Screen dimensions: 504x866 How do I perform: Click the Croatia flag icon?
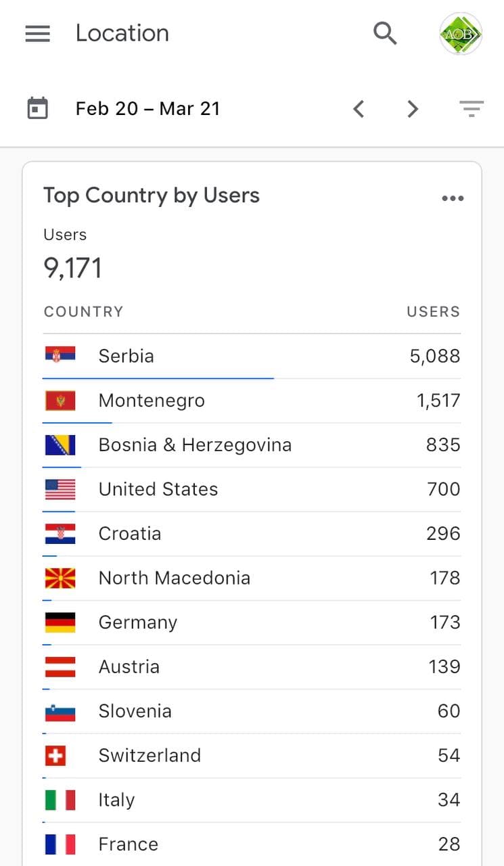click(x=60, y=533)
